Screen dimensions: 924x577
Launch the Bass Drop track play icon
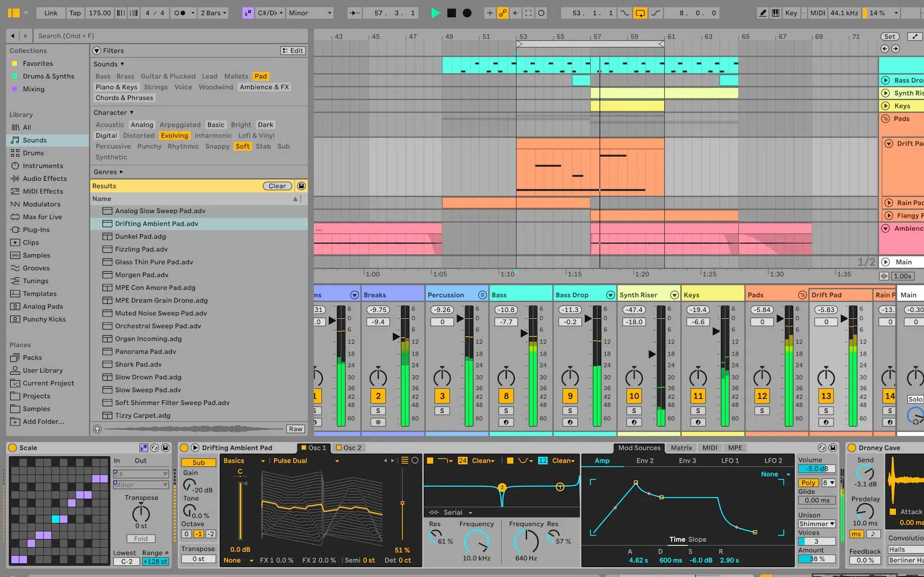[x=885, y=80]
